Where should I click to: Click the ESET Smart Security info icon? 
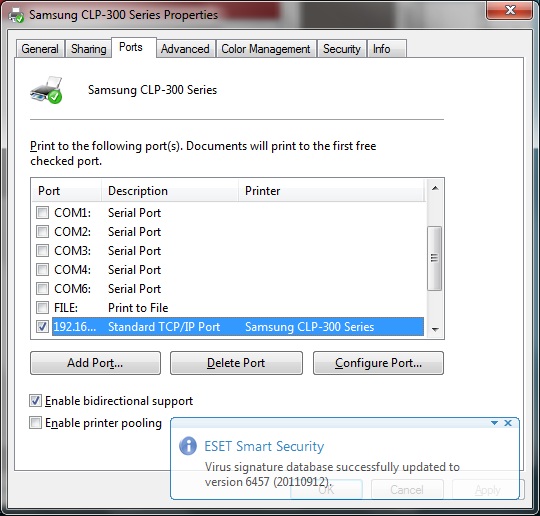pyautogui.click(x=188, y=446)
